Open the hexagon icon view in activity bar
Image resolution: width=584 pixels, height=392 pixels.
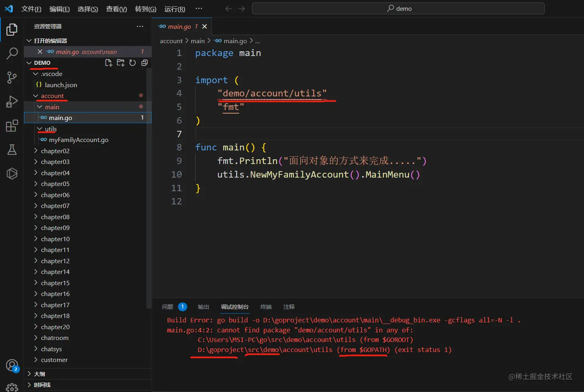12,174
